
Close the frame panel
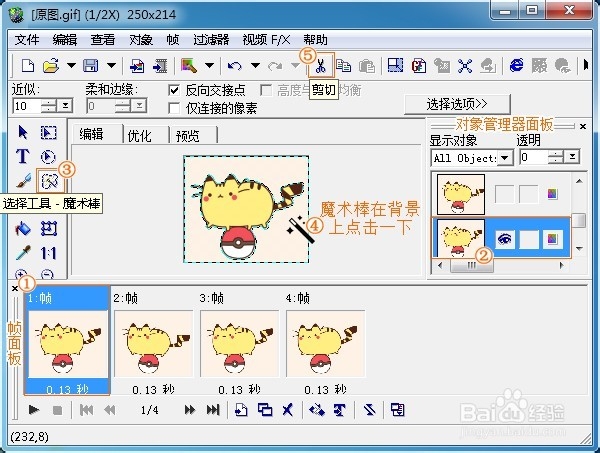pos(15,288)
